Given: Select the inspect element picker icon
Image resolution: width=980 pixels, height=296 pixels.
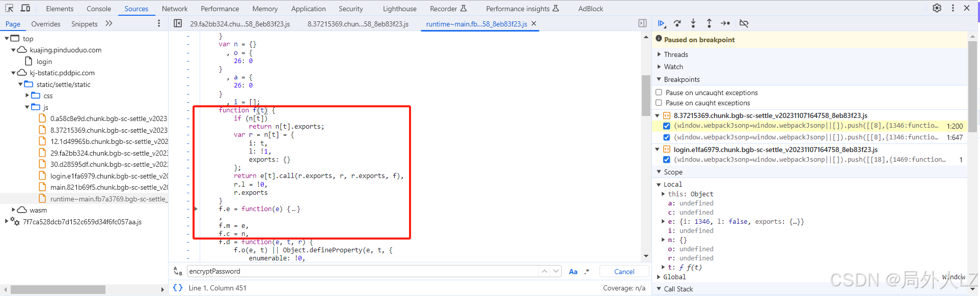Looking at the screenshot, I should pyautogui.click(x=9, y=8).
